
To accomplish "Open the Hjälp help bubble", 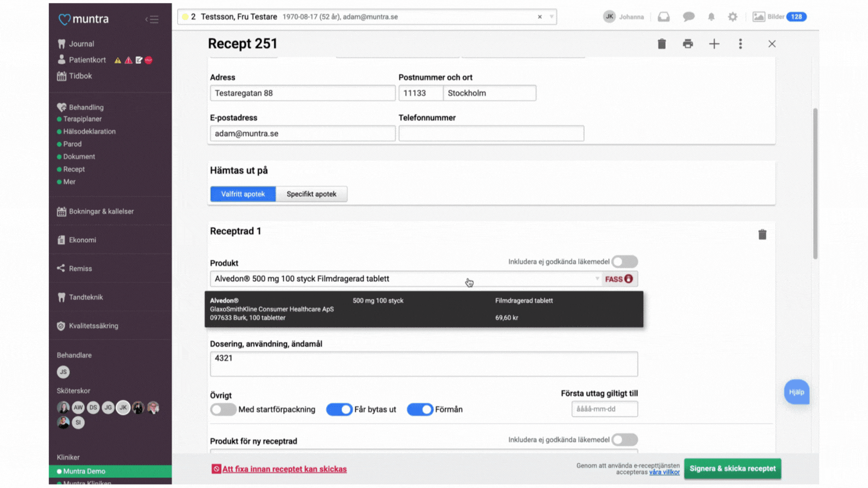I will (796, 392).
